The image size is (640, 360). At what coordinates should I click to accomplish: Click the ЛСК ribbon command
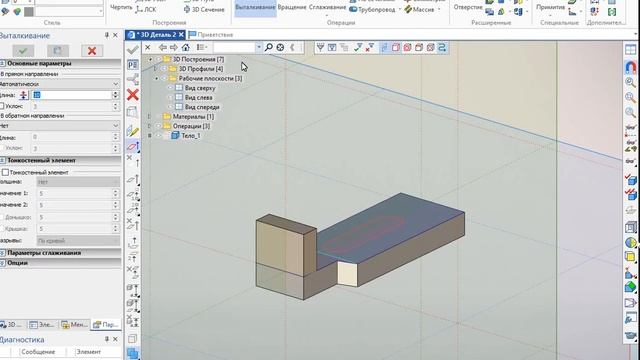(146, 9)
